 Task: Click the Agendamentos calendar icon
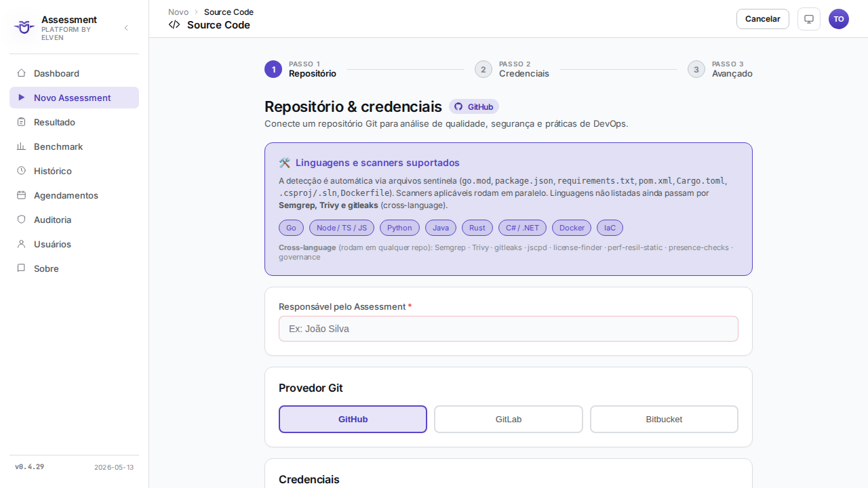click(21, 195)
